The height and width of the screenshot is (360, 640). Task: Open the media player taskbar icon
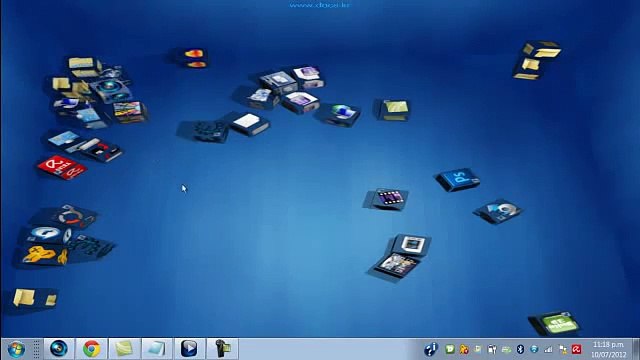pos(189,349)
